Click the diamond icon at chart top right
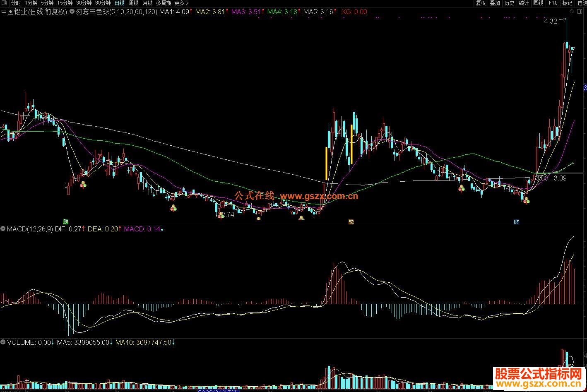The image size is (587, 392). (572, 12)
